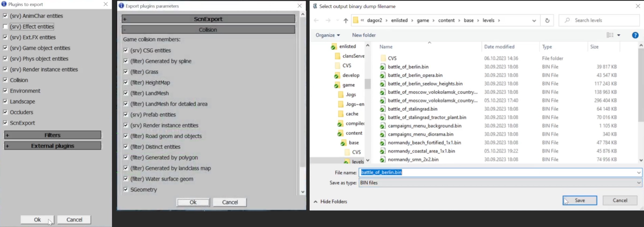Open the CVS folder in file list
The width and height of the screenshot is (644, 227).
(392, 58)
